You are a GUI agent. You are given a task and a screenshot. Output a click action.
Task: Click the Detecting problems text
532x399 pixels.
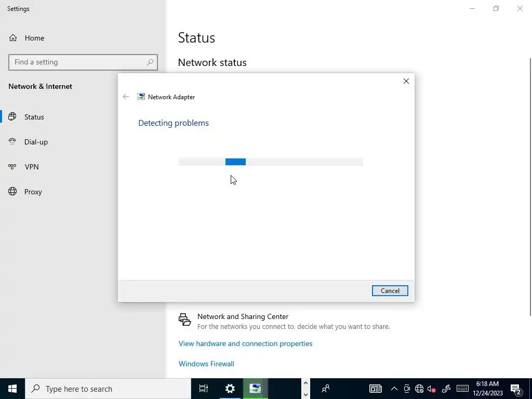click(x=174, y=123)
